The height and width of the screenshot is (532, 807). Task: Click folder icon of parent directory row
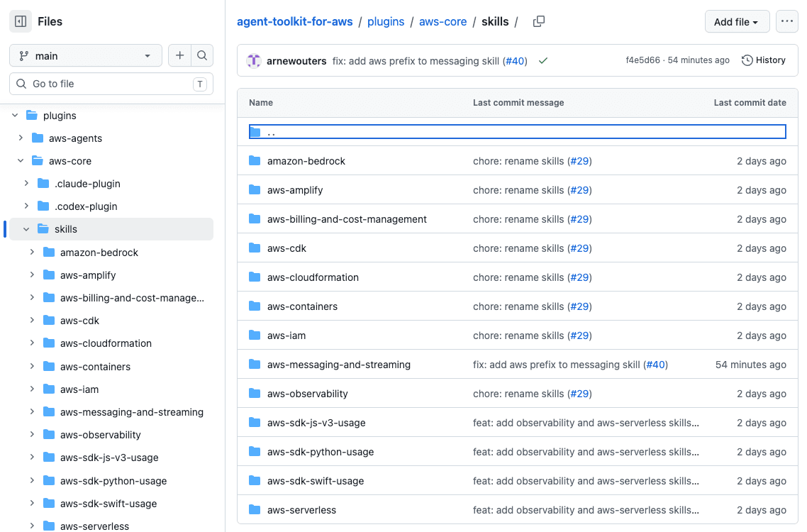pos(255,133)
